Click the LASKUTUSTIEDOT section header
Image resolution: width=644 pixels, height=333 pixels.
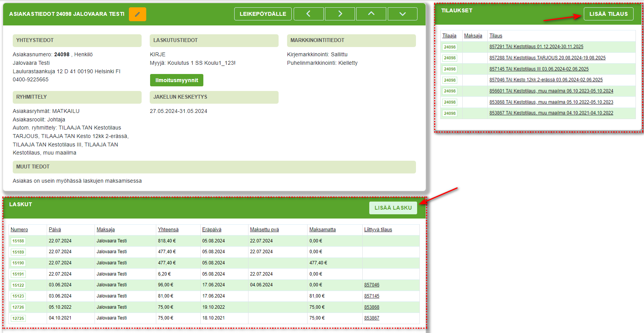pos(214,40)
